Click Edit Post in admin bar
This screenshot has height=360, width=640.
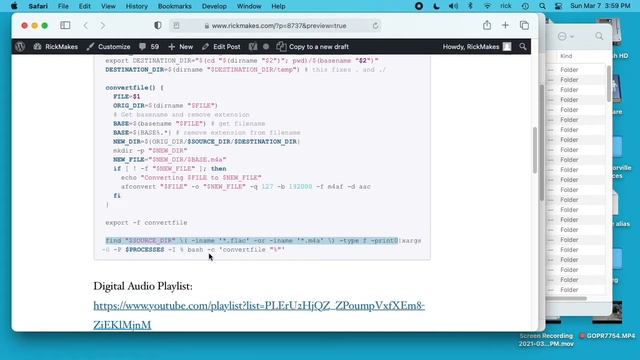click(x=221, y=47)
